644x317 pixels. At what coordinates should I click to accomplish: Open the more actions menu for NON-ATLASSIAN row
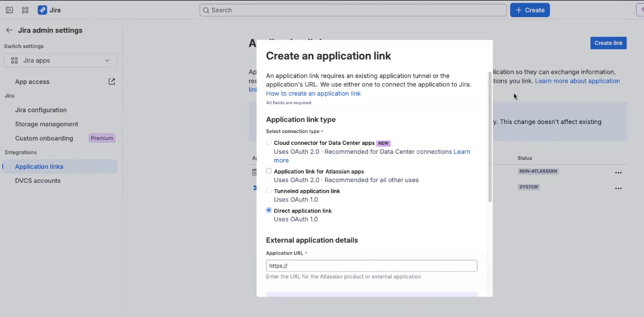[x=618, y=173]
